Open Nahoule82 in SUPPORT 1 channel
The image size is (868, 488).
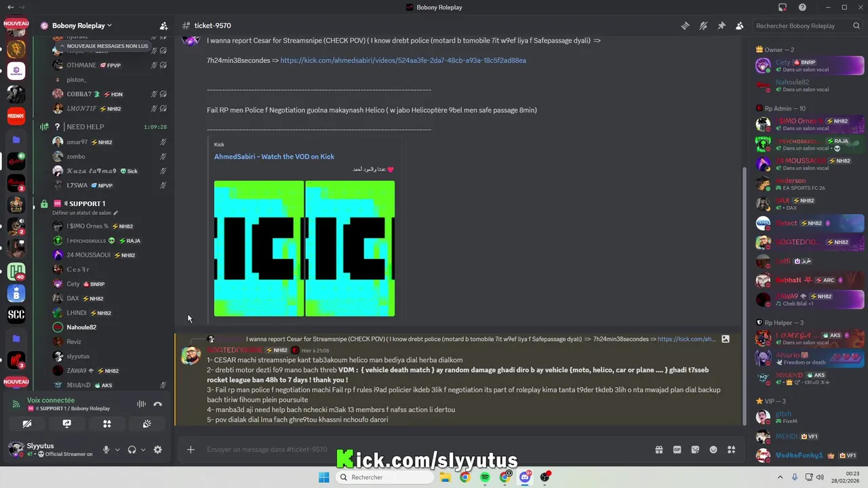(x=81, y=327)
